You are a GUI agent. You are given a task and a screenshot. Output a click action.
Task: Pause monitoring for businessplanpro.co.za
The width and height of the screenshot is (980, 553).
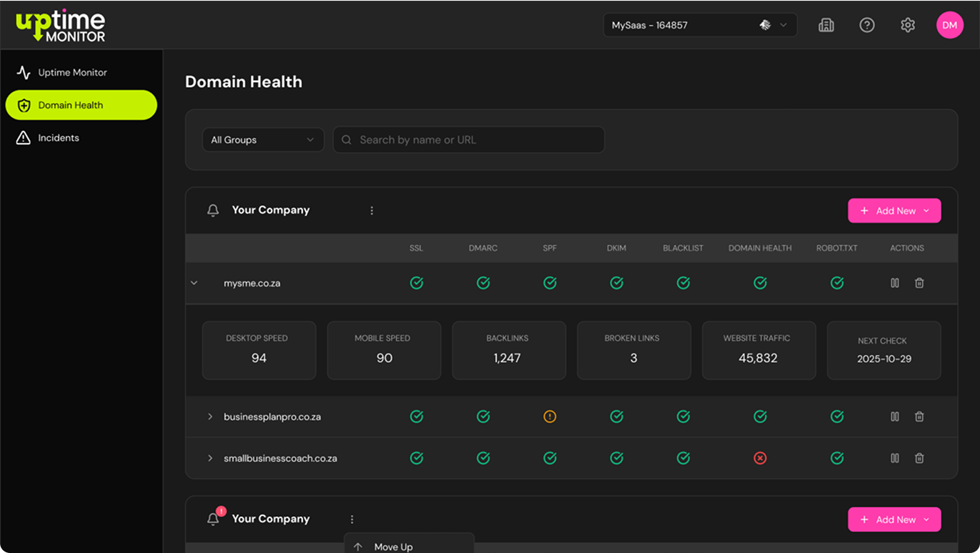click(x=894, y=417)
